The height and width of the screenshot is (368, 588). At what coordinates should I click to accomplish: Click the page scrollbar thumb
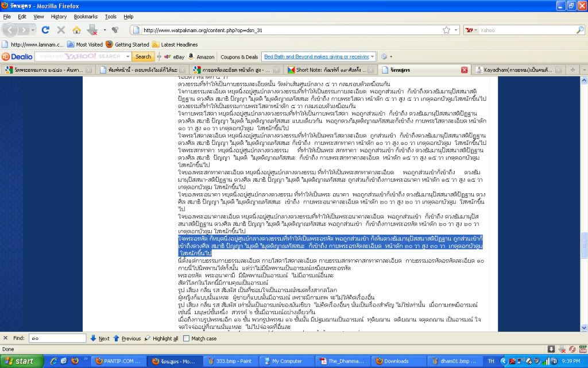pyautogui.click(x=584, y=245)
